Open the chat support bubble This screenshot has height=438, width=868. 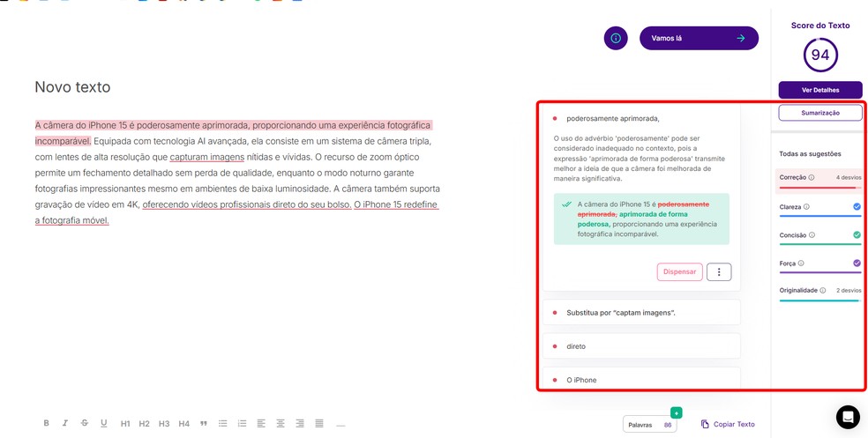pos(848,417)
